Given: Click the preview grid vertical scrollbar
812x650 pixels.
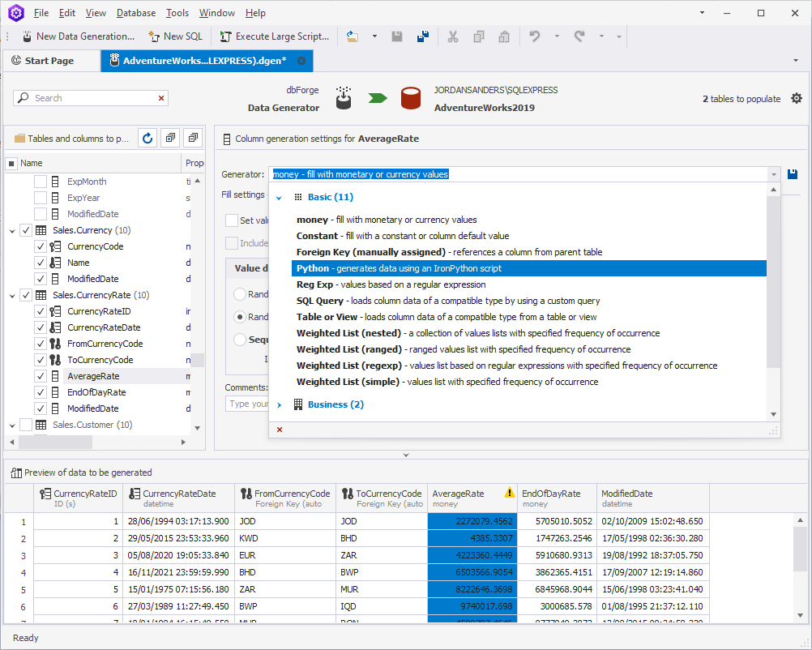Looking at the screenshot, I should coord(800,550).
